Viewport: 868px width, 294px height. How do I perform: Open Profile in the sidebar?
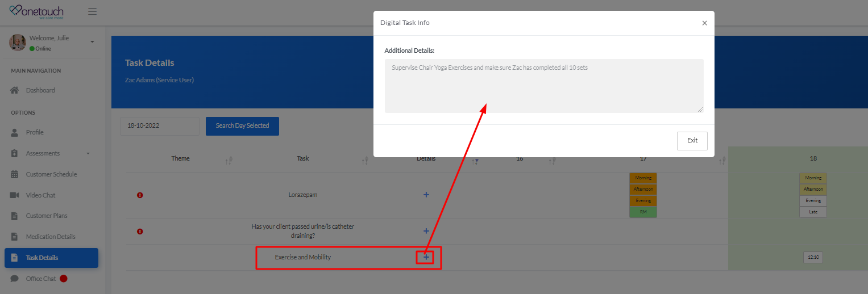(x=35, y=132)
